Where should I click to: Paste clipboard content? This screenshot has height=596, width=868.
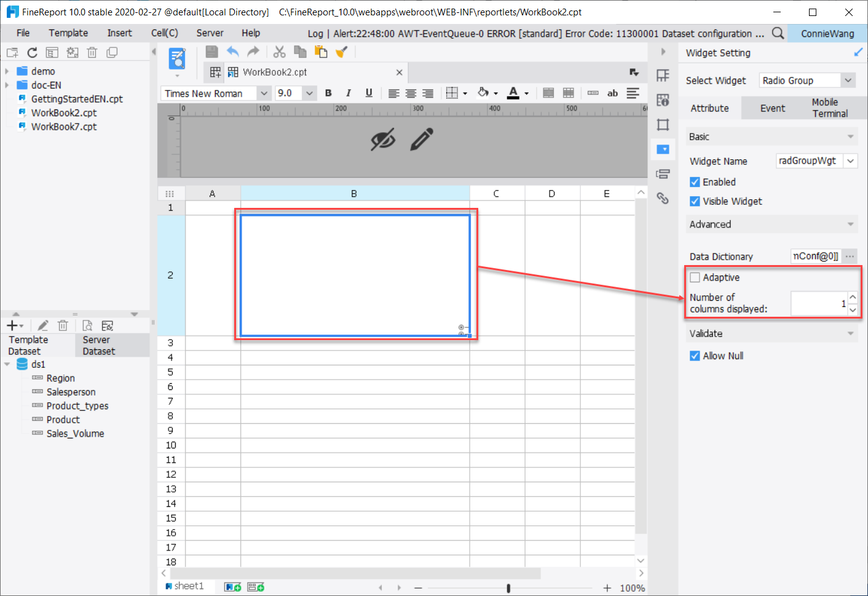click(x=321, y=52)
